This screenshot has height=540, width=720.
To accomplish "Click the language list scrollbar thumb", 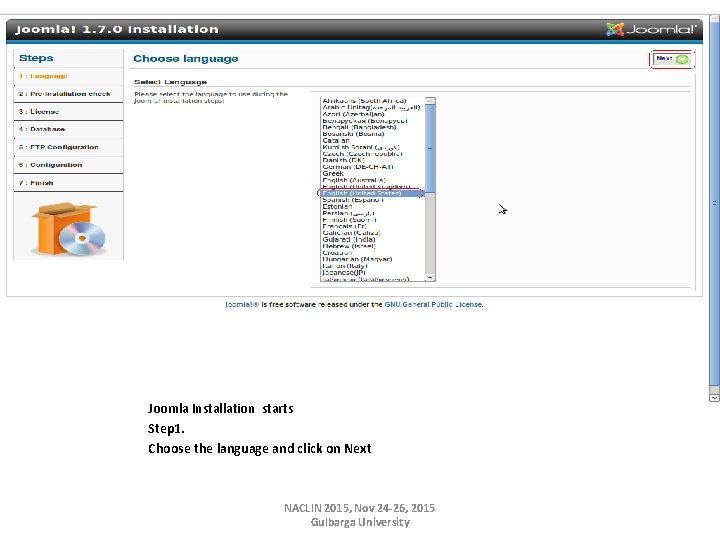I will 430,148.
